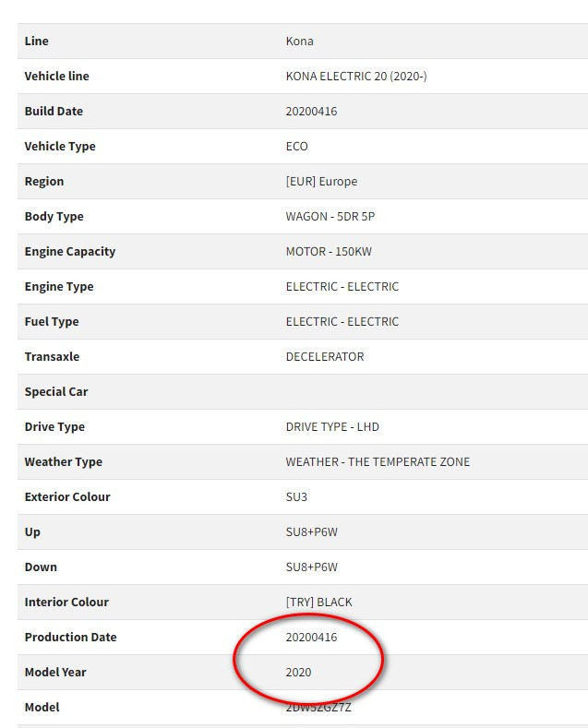Click the "MOTOR - 150KW" engine capacity value

pyautogui.click(x=329, y=251)
